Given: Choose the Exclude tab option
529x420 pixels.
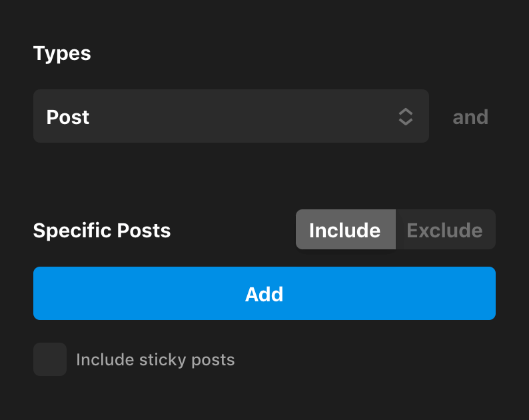Looking at the screenshot, I should (444, 230).
